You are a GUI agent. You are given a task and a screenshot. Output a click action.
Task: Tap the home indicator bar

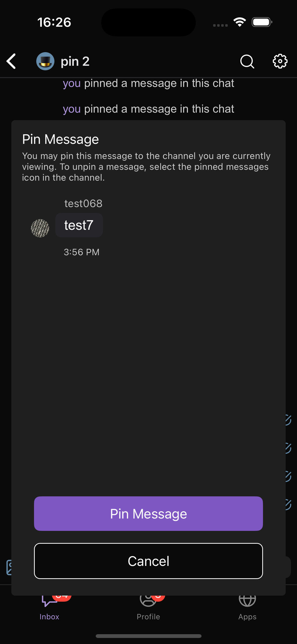tap(148, 636)
